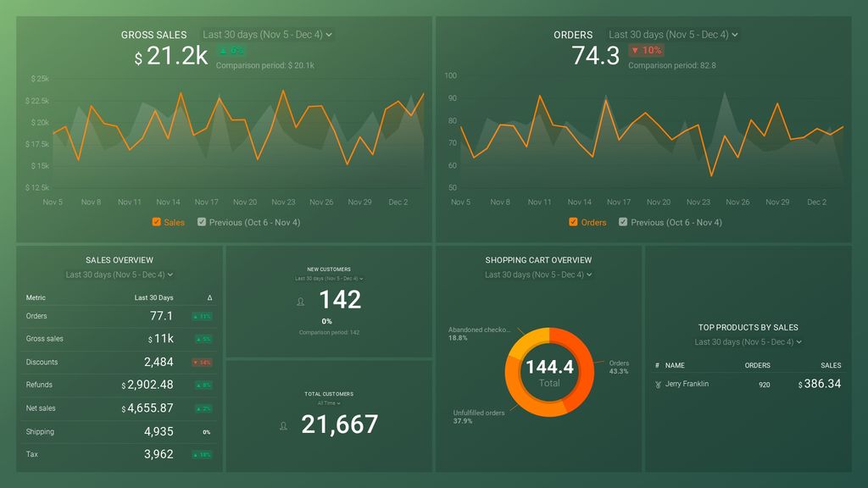Click the 920 orders value
868x488 pixels.
point(765,385)
